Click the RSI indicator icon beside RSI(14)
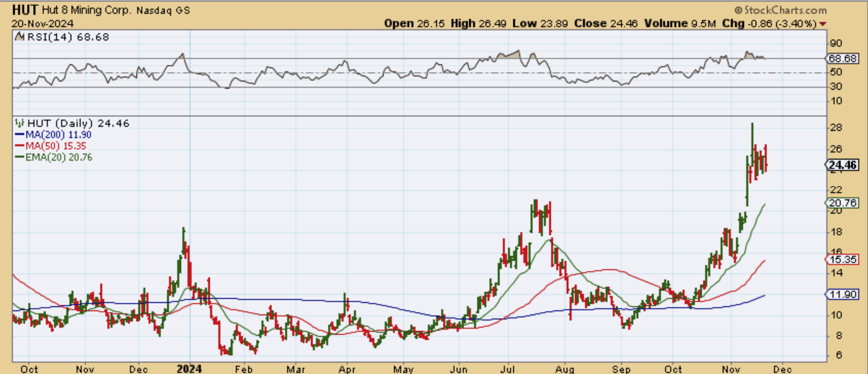Image resolution: width=868 pixels, height=374 pixels. point(19,37)
